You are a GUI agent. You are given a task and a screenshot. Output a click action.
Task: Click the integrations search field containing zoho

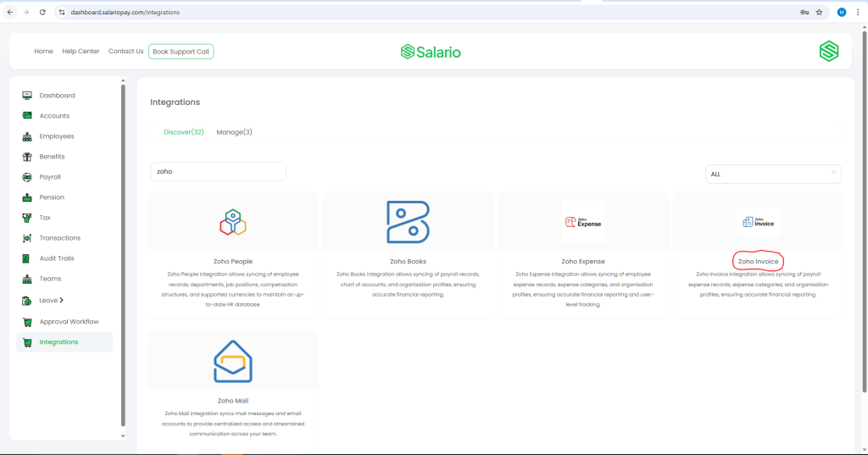click(218, 172)
